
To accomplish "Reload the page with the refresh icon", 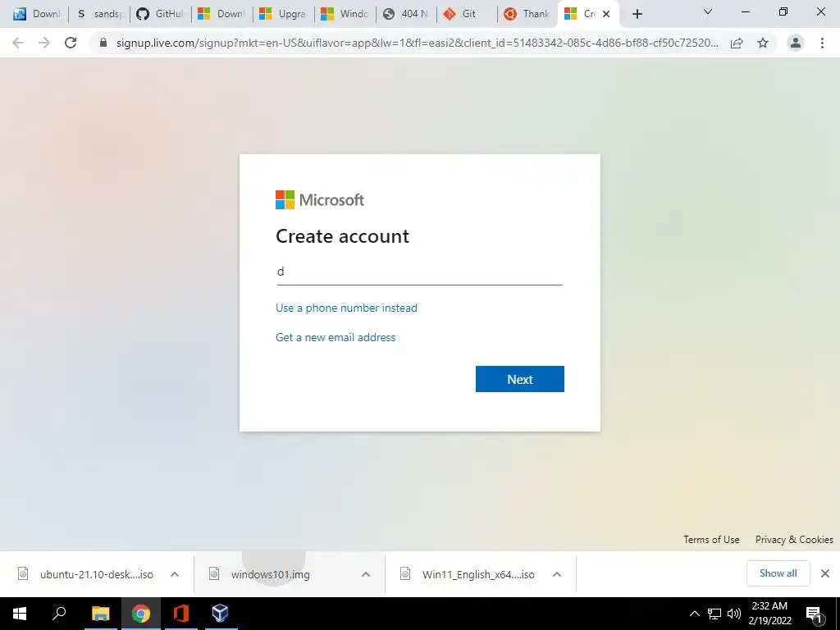I will (x=71, y=43).
